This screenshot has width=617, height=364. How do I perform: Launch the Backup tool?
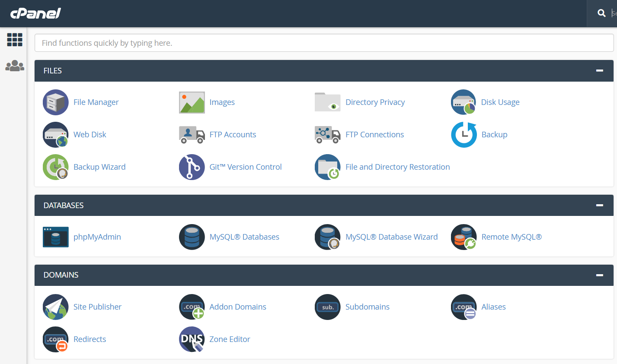(x=494, y=134)
